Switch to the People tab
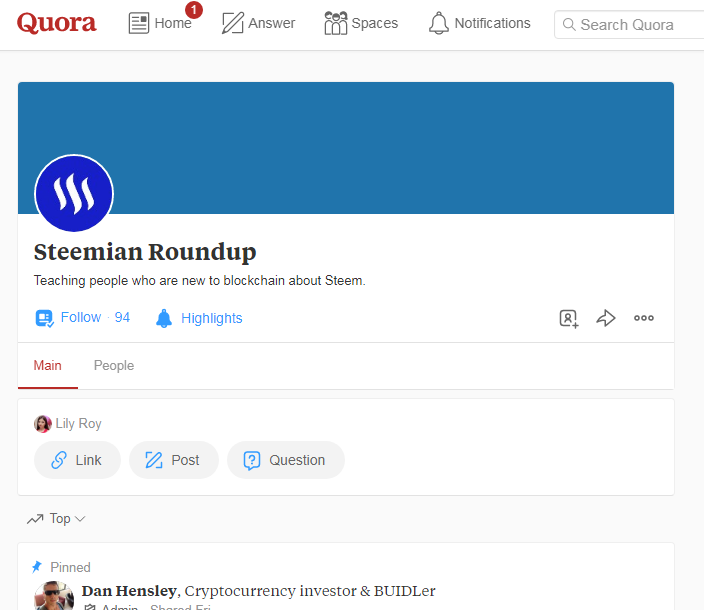The height and width of the screenshot is (610, 704). coord(114,365)
